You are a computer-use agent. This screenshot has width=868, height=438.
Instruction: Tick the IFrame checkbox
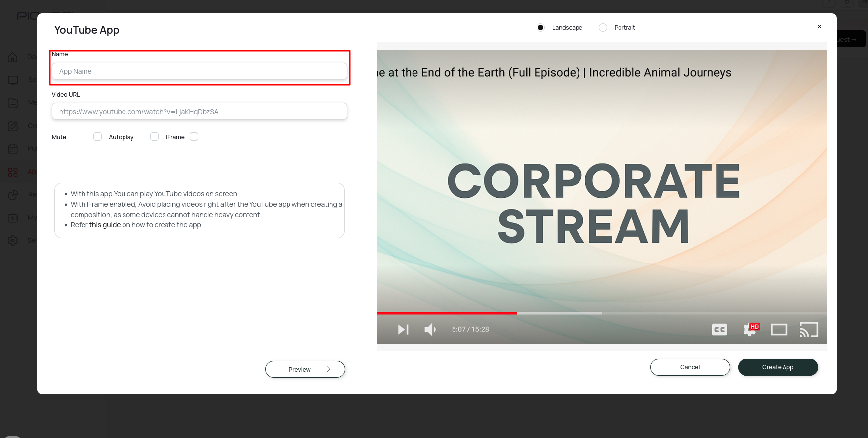click(x=194, y=137)
